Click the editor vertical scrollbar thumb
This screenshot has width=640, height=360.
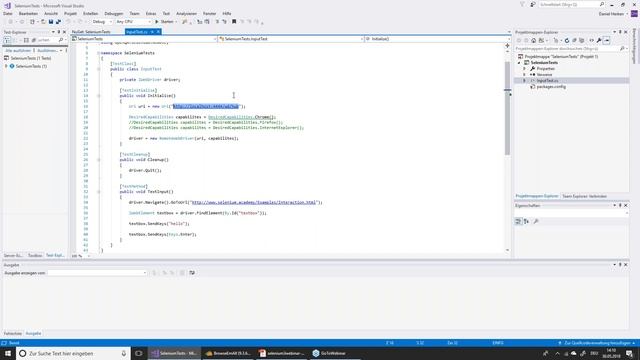coord(507,108)
